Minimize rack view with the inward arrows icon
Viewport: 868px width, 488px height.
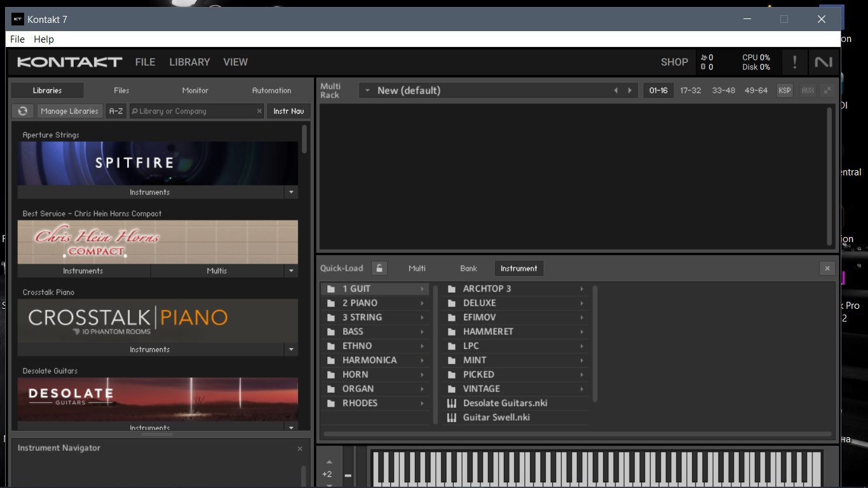pyautogui.click(x=827, y=90)
